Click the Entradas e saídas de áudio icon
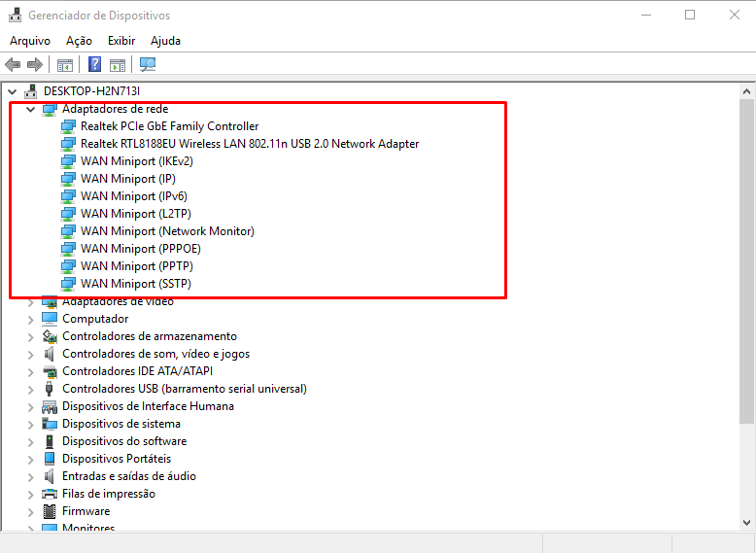The width and height of the screenshot is (756, 553). (50, 476)
